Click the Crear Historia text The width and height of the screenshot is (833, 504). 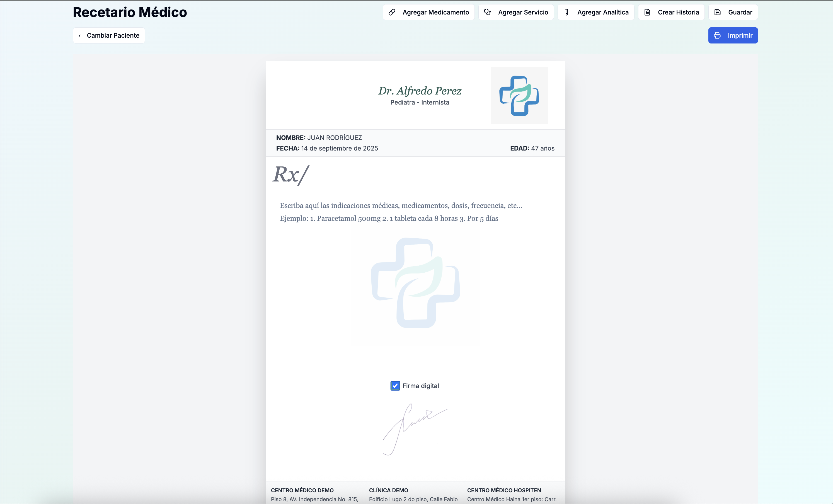[x=678, y=12]
